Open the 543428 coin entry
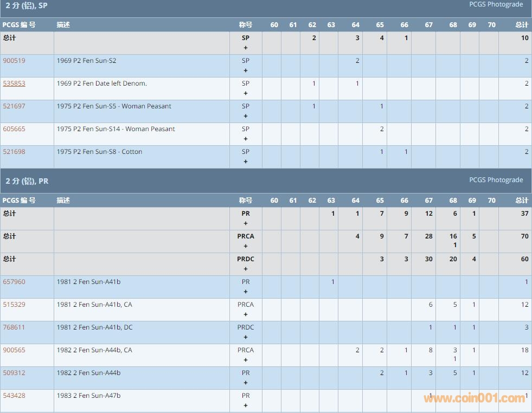Viewport: 532px width, 413px height. [14, 396]
